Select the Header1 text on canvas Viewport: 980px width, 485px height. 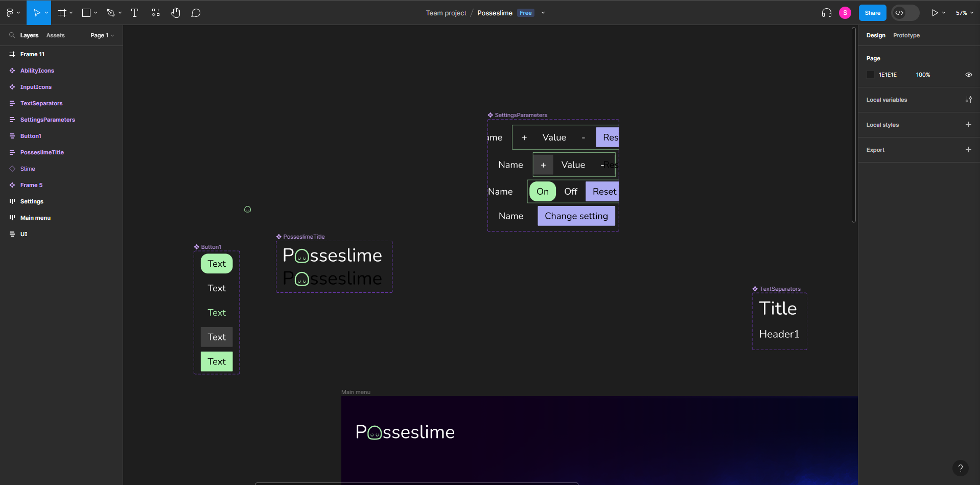(779, 334)
